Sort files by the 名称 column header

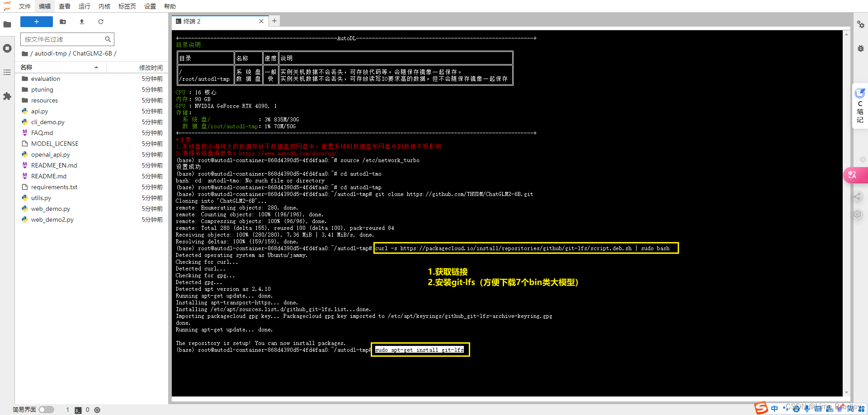click(x=61, y=67)
